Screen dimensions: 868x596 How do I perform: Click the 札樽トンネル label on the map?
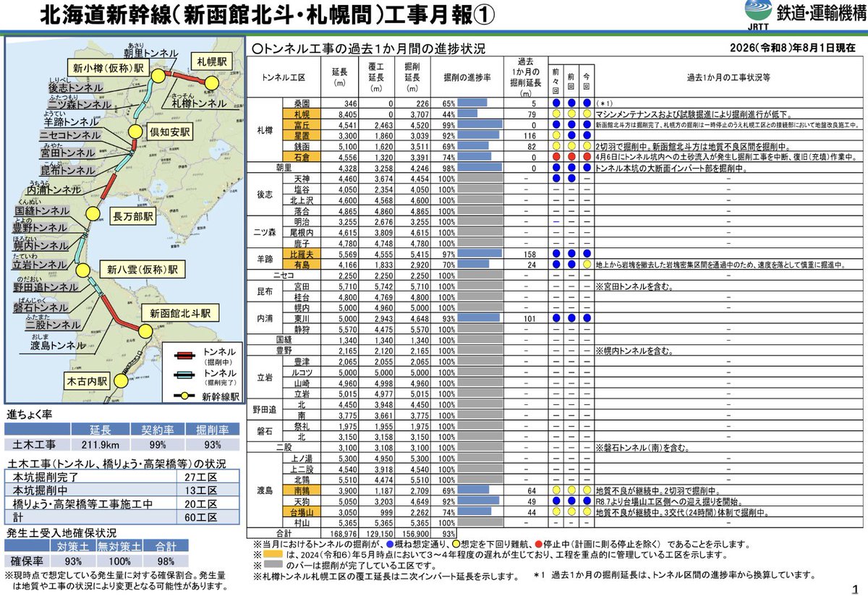199,105
